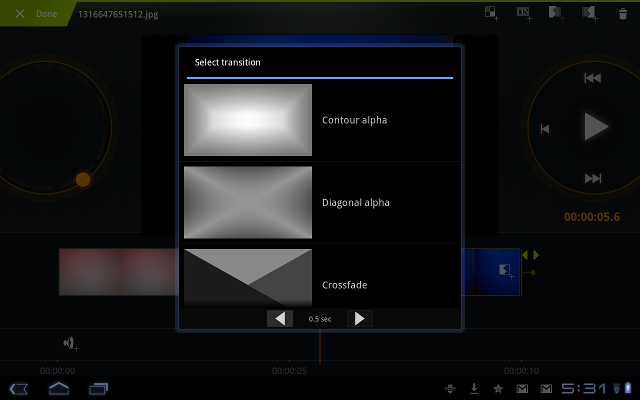640x400 pixels.
Task: Add an effect using the effect icon
Action: [491, 13]
